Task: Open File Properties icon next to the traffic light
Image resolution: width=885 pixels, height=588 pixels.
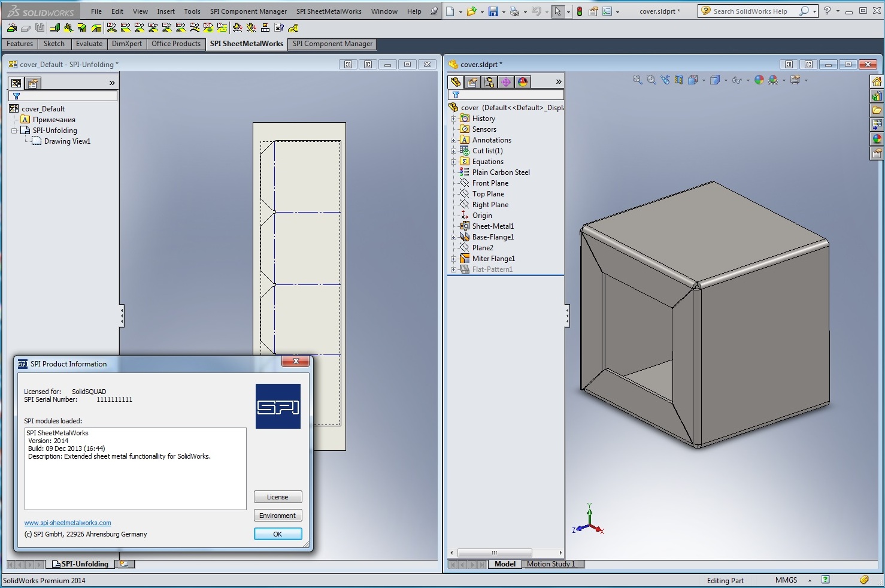Action: 593,11
